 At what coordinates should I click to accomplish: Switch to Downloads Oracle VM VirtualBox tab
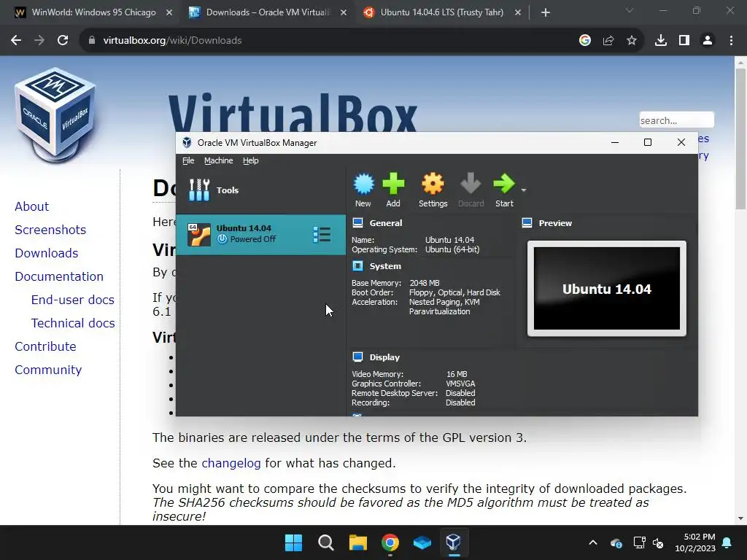[267, 12]
